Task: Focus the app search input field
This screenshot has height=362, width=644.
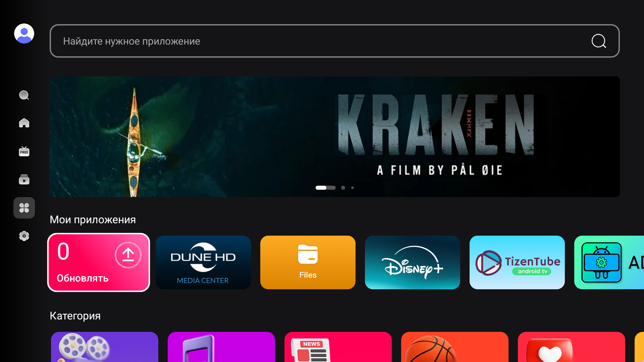Action: [302, 41]
